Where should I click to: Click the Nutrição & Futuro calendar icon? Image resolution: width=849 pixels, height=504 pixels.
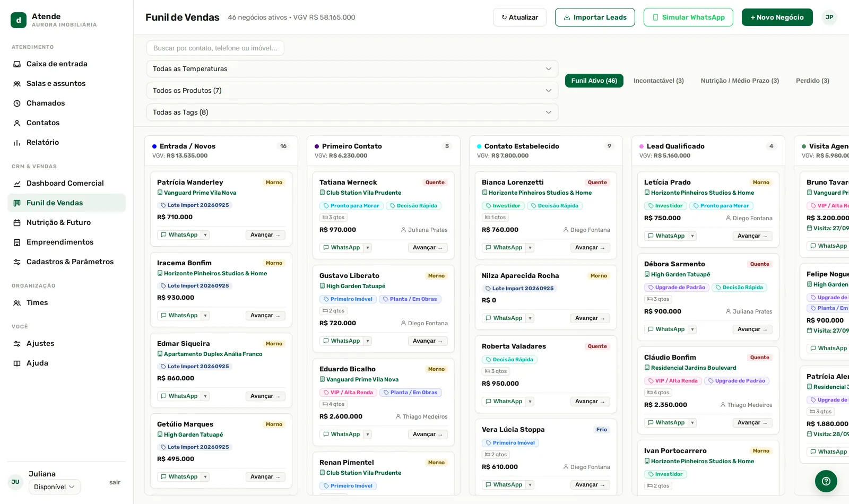pyautogui.click(x=17, y=223)
